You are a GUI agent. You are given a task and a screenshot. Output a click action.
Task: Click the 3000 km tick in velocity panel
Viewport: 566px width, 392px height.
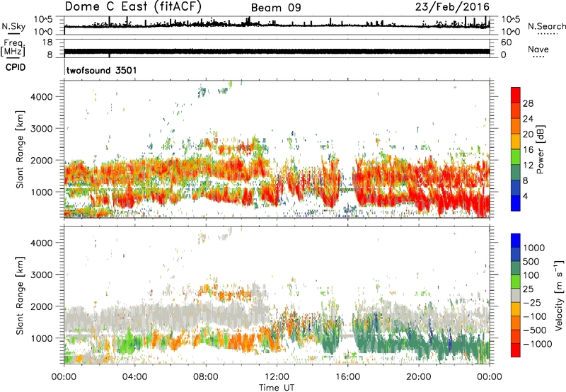tap(41, 275)
